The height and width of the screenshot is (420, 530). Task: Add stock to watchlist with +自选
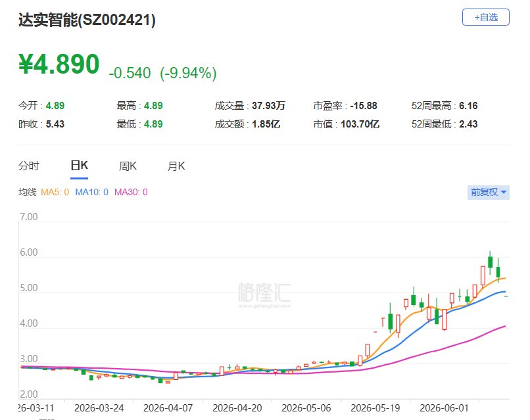click(485, 17)
